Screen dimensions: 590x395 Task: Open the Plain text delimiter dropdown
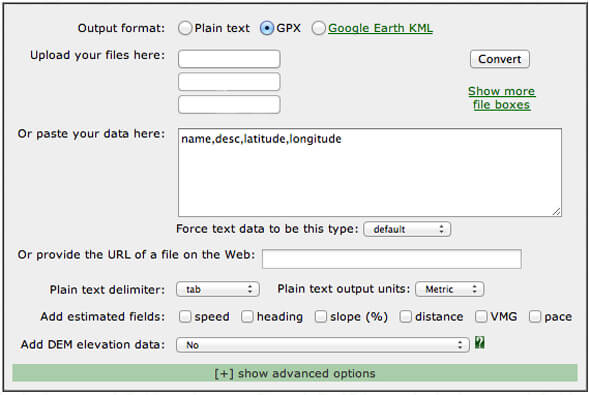coord(218,289)
